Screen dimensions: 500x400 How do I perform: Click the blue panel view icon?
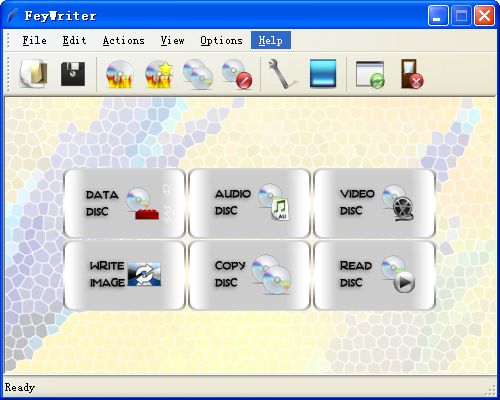pyautogui.click(x=323, y=73)
